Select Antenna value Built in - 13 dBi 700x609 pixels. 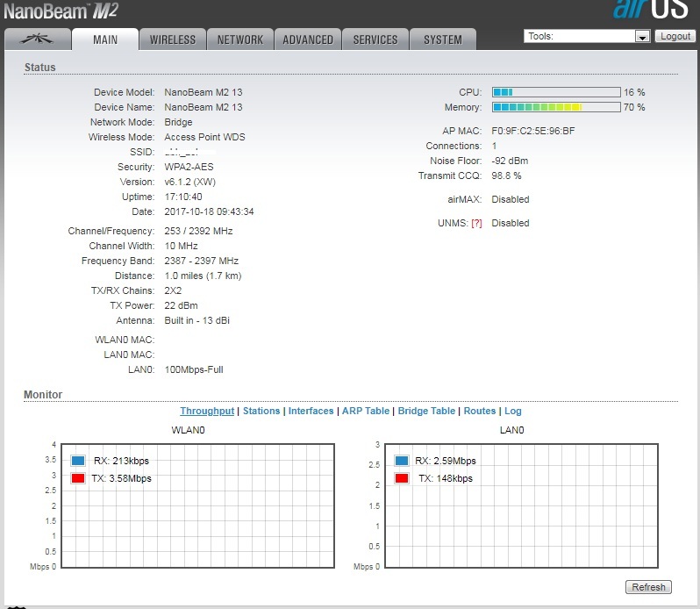[196, 320]
